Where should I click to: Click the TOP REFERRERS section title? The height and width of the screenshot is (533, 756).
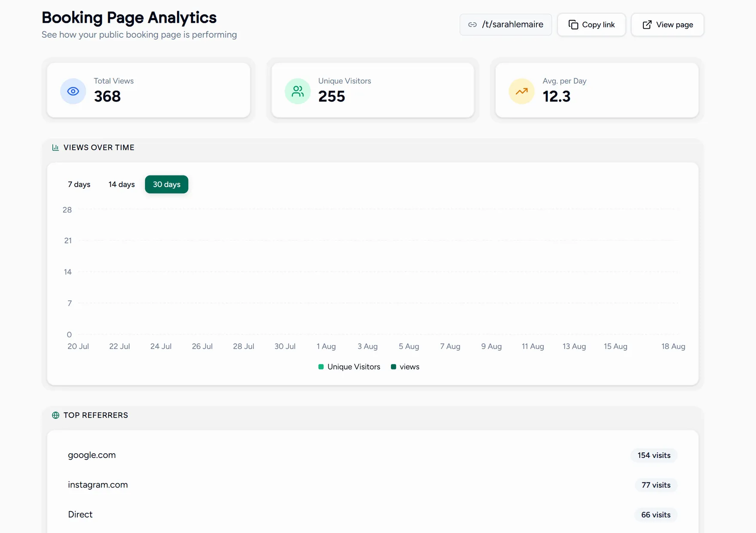96,415
